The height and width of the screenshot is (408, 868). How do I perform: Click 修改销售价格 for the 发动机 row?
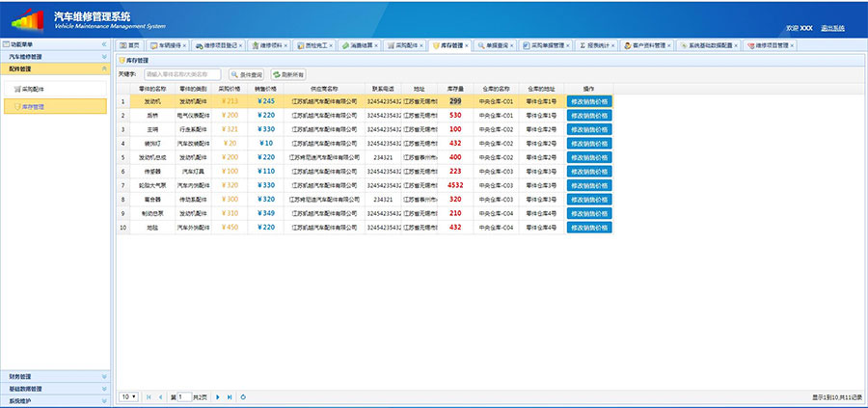588,101
